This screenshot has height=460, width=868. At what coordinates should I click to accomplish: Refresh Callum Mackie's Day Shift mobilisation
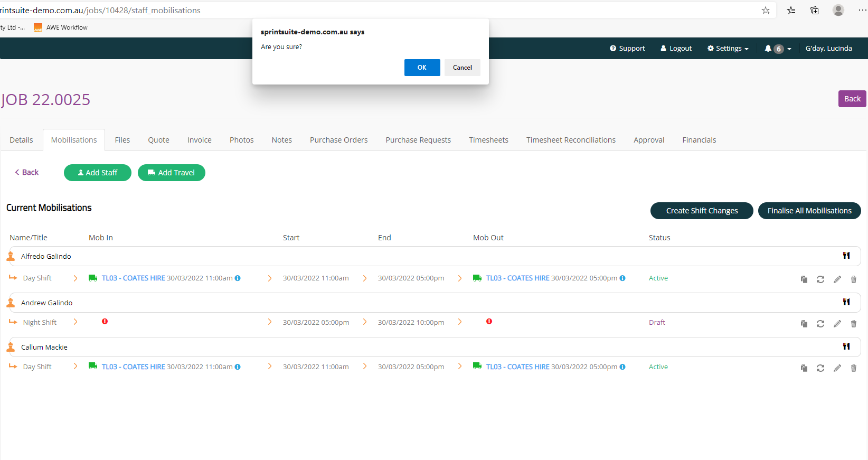pyautogui.click(x=820, y=368)
